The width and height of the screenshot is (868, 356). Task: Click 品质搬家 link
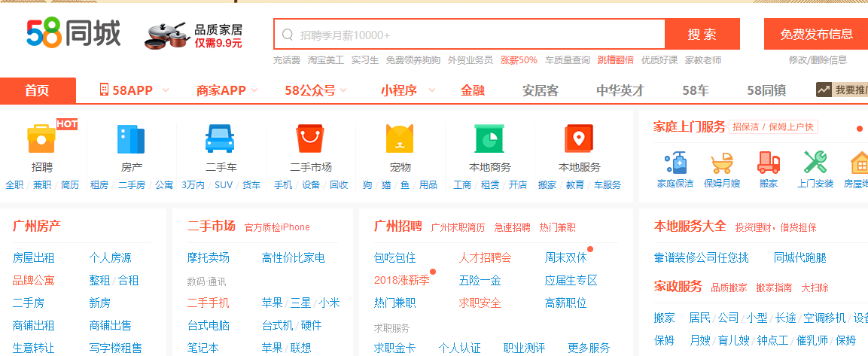click(x=729, y=288)
